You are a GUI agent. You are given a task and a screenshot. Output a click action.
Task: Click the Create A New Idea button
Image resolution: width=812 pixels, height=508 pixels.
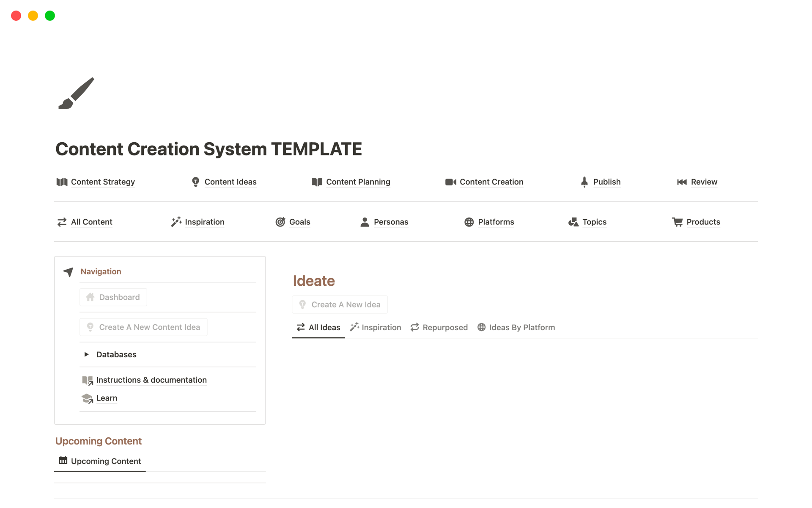pos(339,304)
